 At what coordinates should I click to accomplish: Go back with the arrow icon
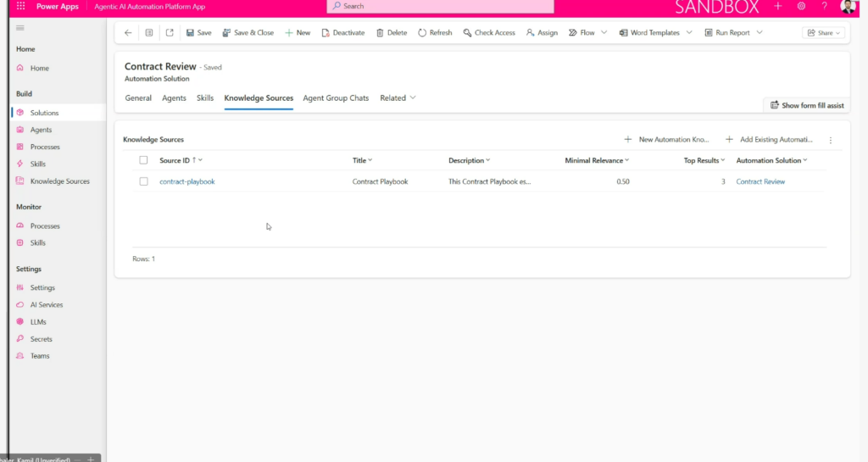(128, 33)
